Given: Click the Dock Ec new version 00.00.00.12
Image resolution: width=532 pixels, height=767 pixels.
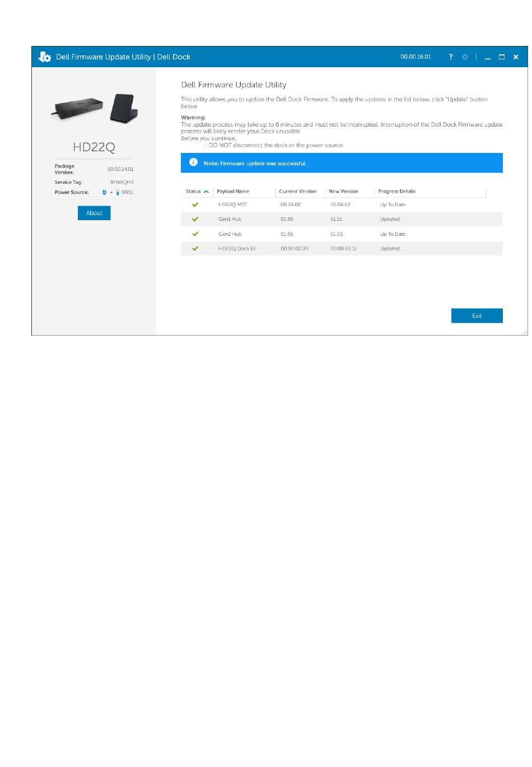Looking at the screenshot, I should tap(343, 249).
